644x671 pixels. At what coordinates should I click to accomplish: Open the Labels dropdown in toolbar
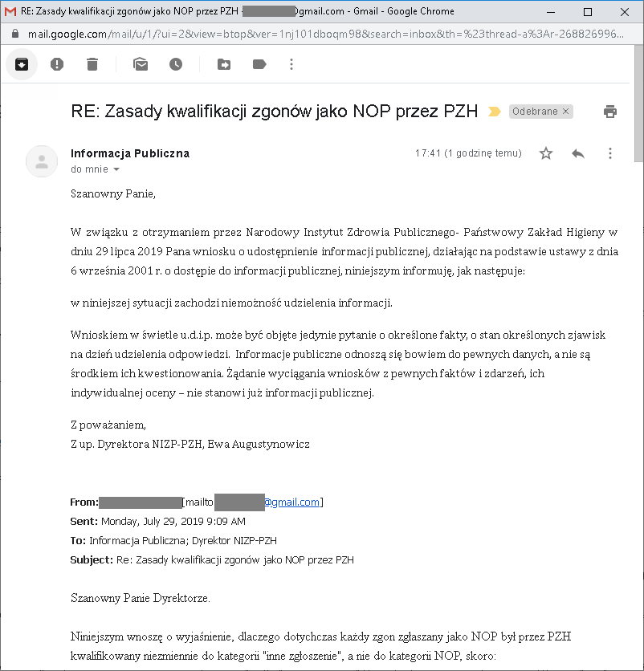[x=259, y=64]
